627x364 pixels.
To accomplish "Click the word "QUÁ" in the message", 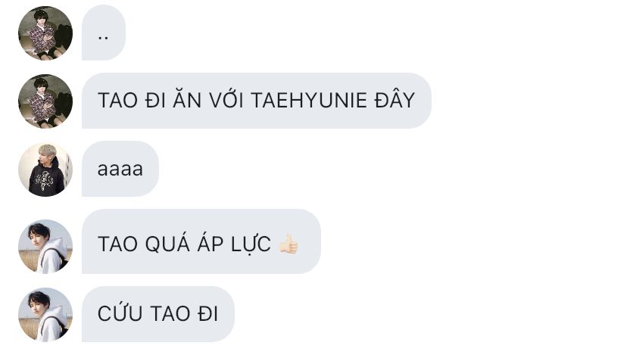I will coord(167,242).
